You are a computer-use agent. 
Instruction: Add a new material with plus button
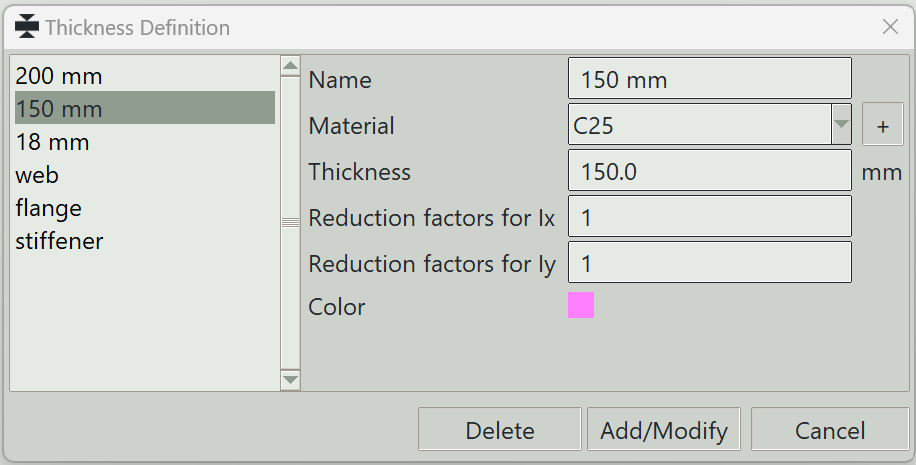[x=883, y=125]
